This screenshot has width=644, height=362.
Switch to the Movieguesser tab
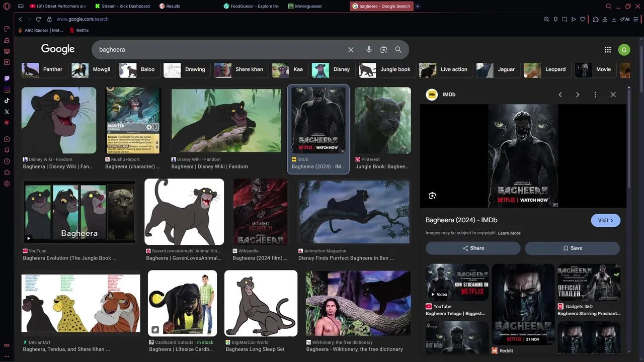[316, 6]
